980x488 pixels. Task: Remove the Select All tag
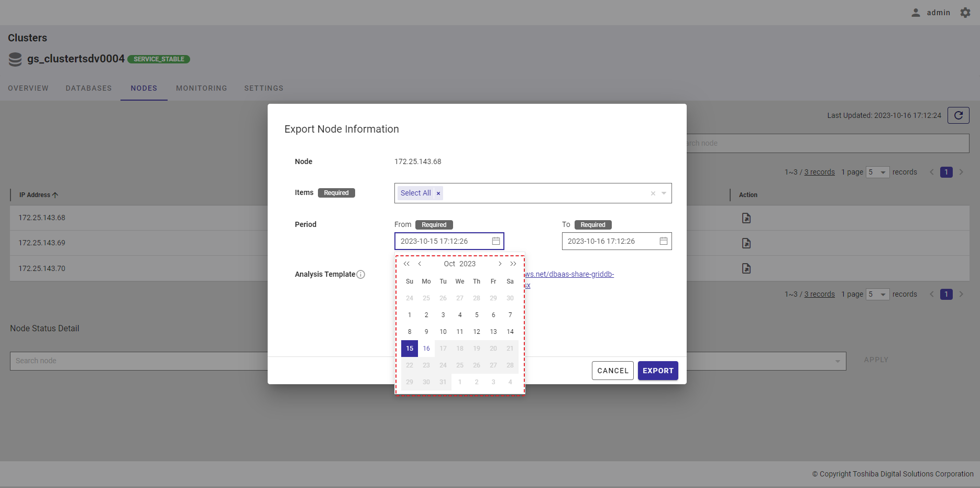point(438,193)
